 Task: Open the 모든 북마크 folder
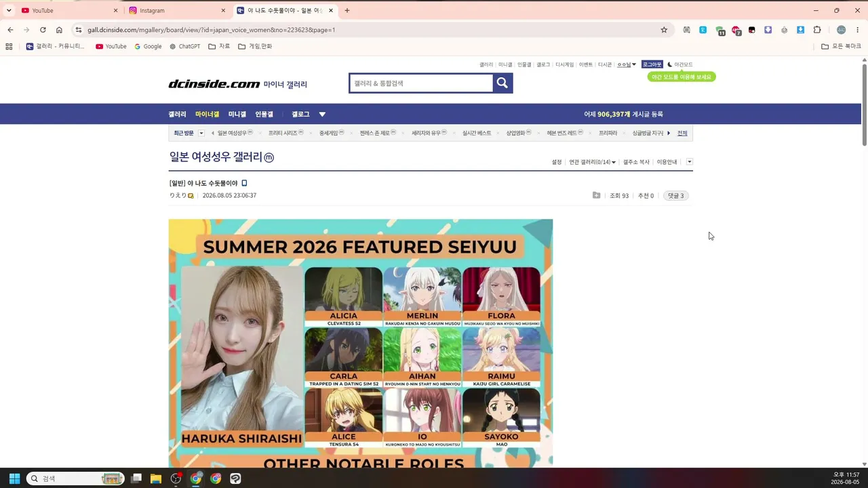pos(841,46)
